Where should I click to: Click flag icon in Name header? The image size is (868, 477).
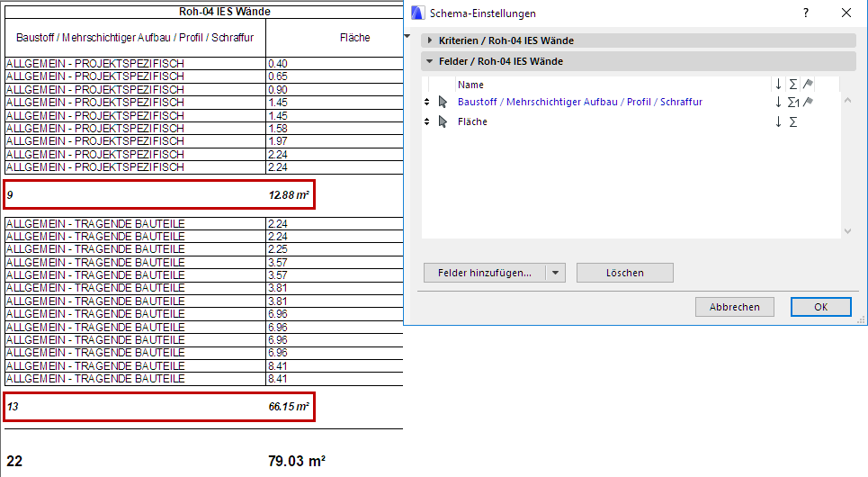(809, 84)
